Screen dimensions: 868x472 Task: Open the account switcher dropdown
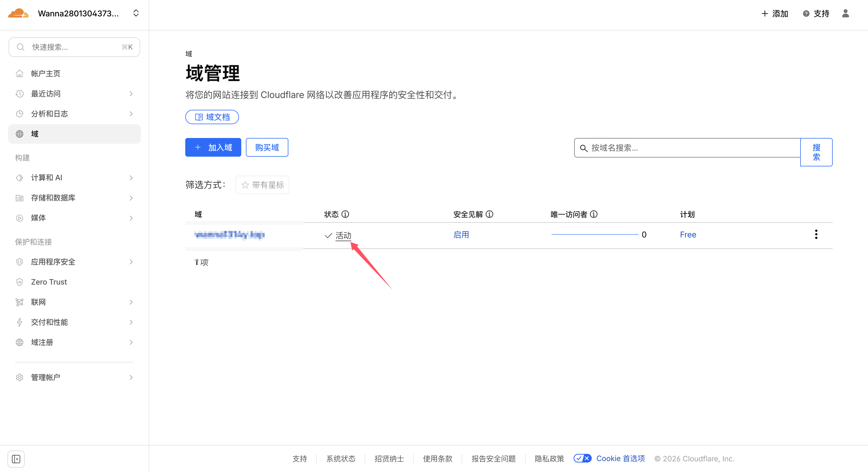pos(136,14)
